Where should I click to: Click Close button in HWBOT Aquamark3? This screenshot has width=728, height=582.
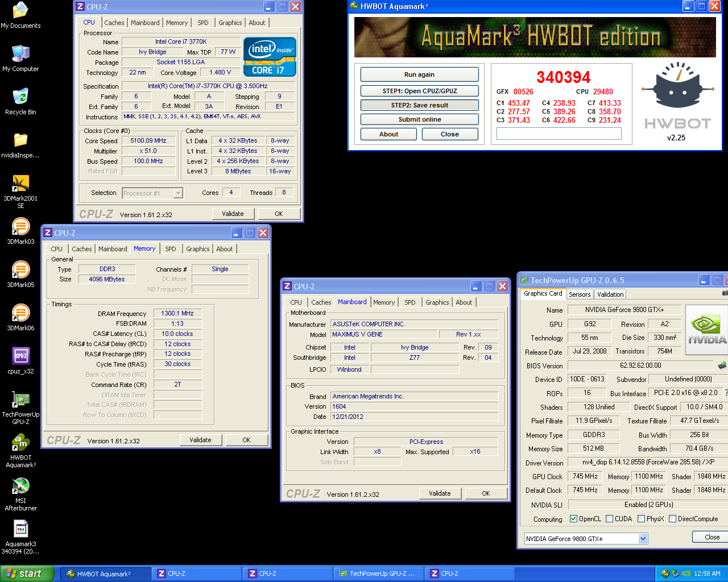click(449, 134)
